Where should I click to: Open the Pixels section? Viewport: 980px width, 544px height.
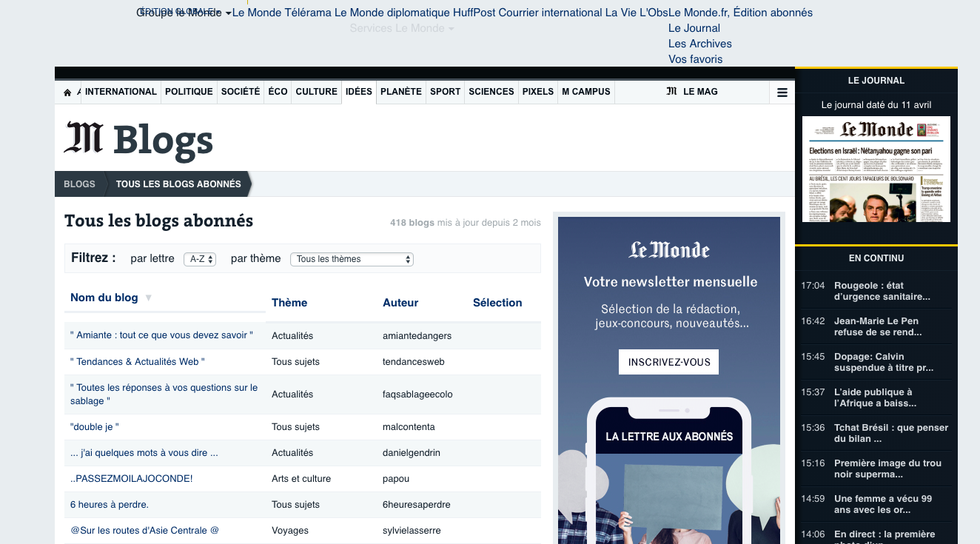tap(538, 92)
